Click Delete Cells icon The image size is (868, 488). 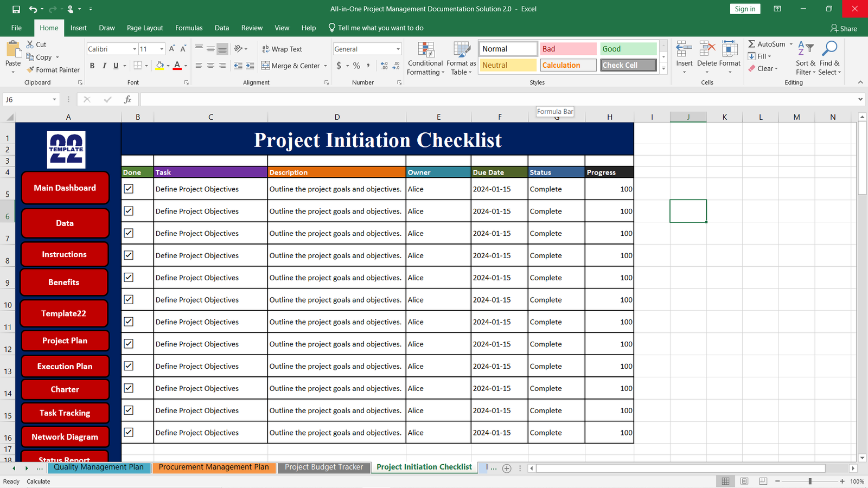[707, 49]
